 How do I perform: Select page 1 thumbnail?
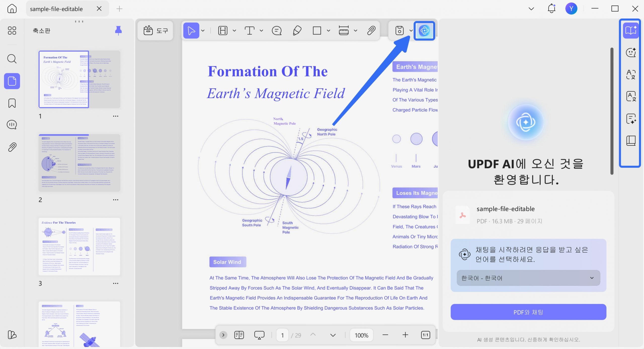point(79,79)
